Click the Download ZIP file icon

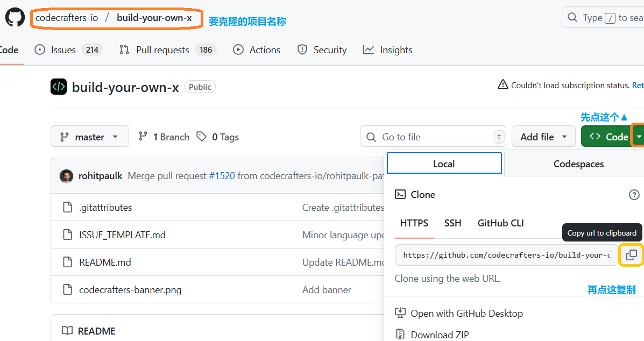[400, 335]
